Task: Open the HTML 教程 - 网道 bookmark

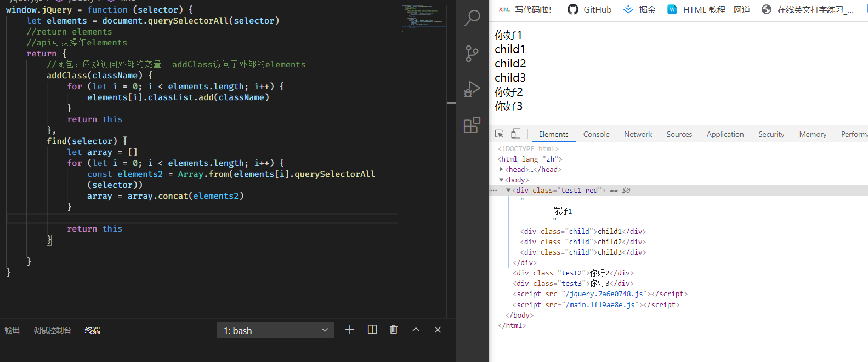Action: click(708, 9)
